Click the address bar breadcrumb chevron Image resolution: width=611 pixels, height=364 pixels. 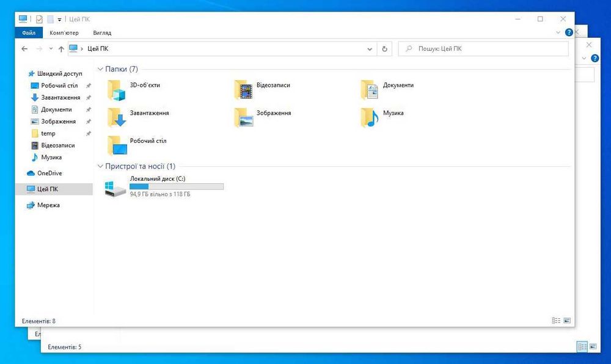pyautogui.click(x=82, y=49)
